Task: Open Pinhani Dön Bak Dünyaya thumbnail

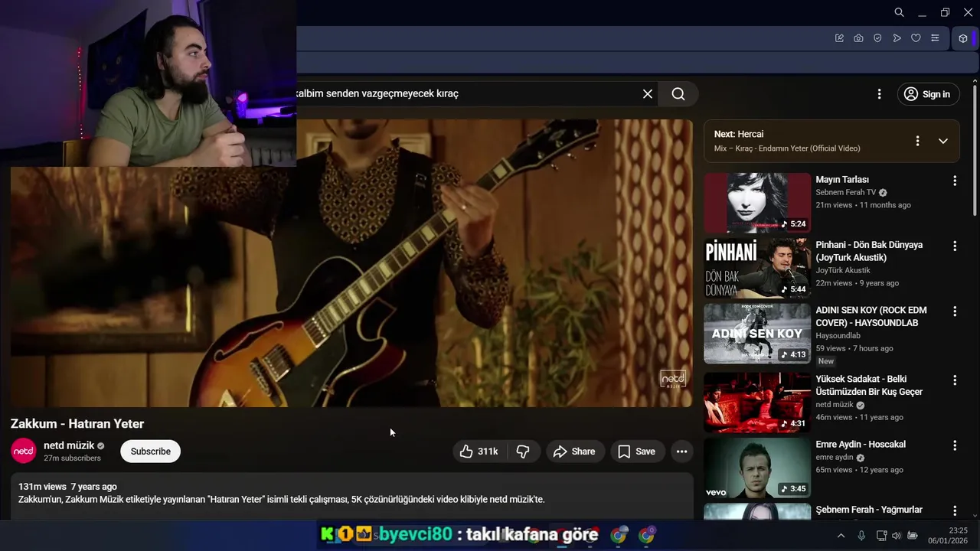Action: tap(757, 268)
